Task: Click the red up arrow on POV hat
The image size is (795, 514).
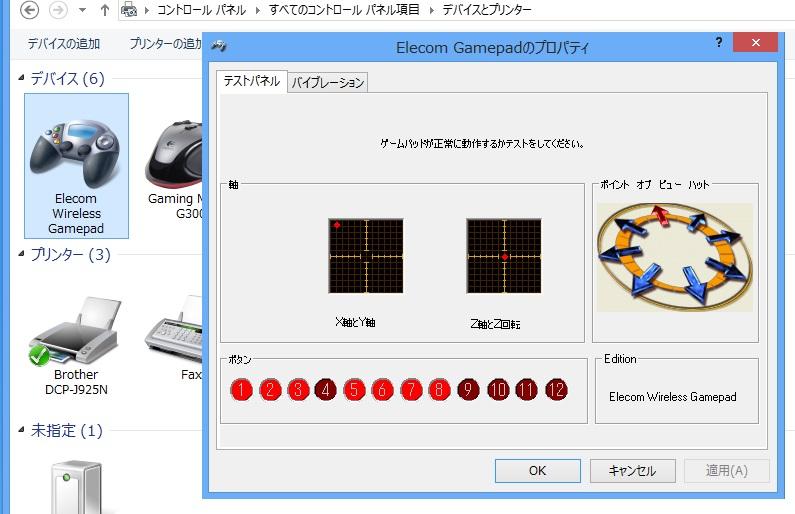Action: point(660,214)
